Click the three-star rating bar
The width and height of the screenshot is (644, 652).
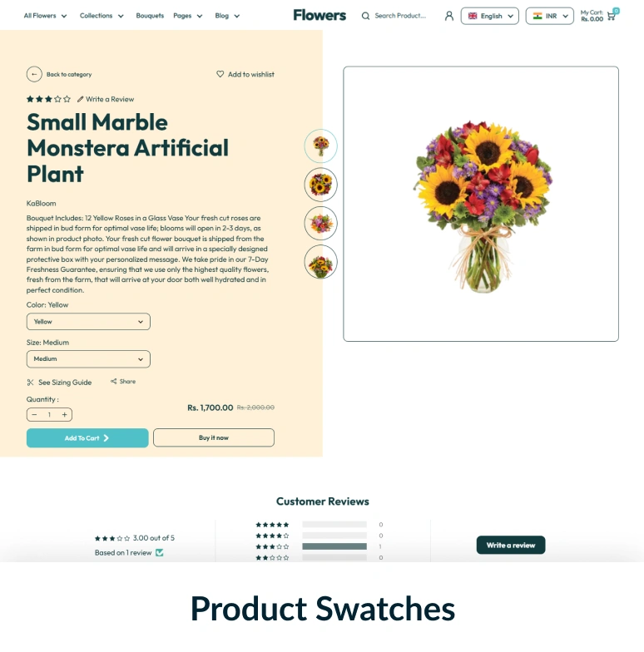[x=334, y=546]
